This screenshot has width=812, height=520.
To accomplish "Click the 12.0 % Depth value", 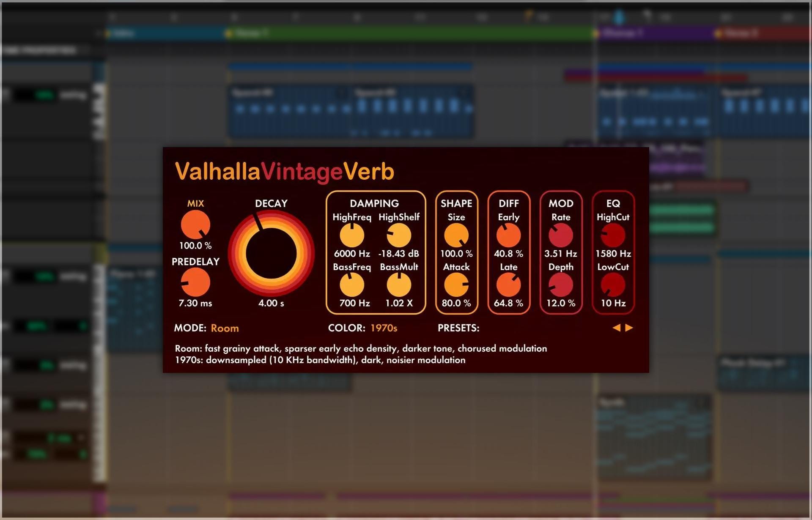I will 561,303.
